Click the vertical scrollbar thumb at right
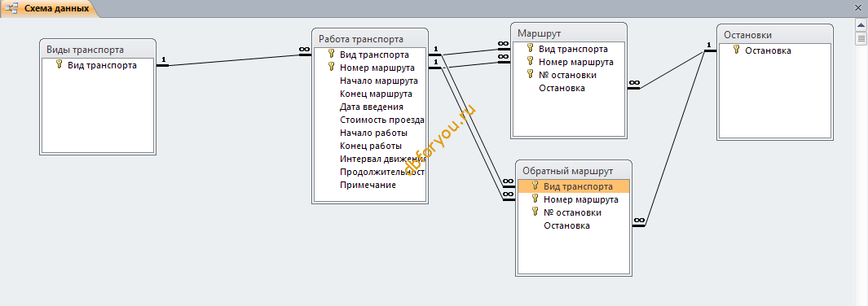Screen dimensions: 868x306 point(861,38)
